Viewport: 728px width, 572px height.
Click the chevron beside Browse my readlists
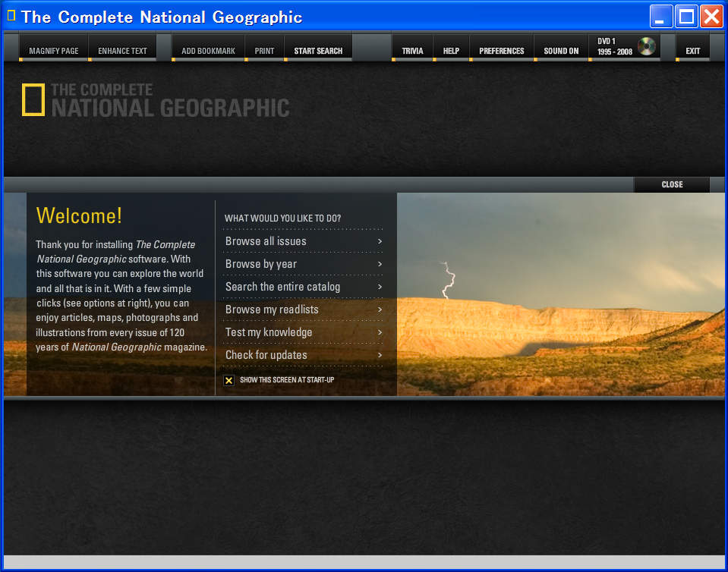pyautogui.click(x=380, y=310)
